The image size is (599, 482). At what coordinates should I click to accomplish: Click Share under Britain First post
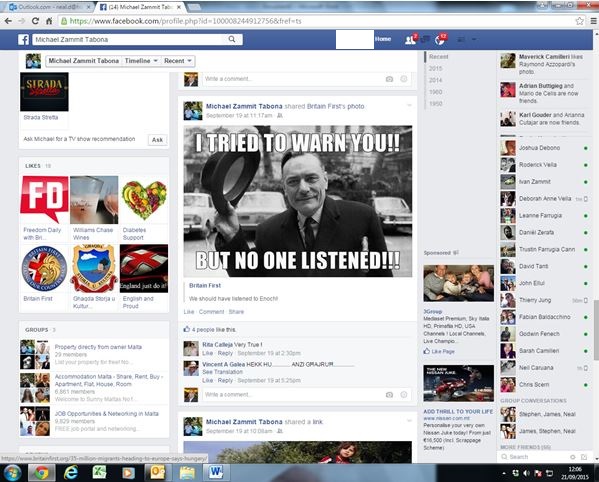pos(236,312)
